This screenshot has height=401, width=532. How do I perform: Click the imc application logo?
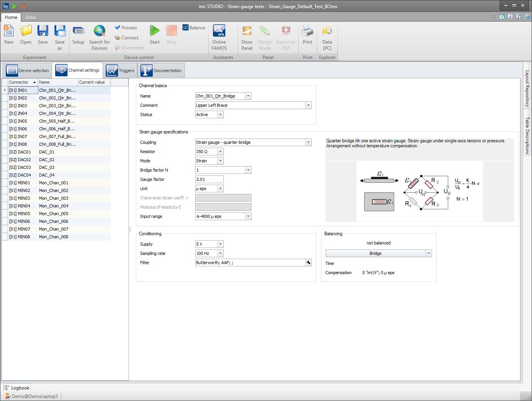(6, 6)
